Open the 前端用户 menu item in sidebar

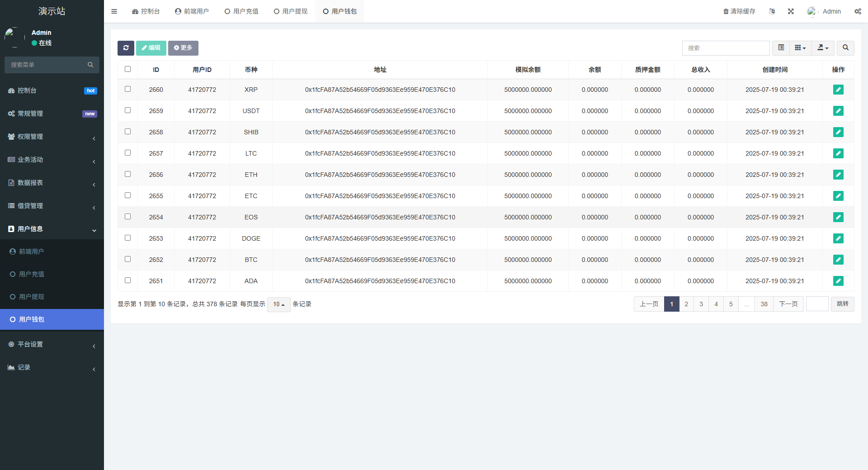tap(31, 251)
